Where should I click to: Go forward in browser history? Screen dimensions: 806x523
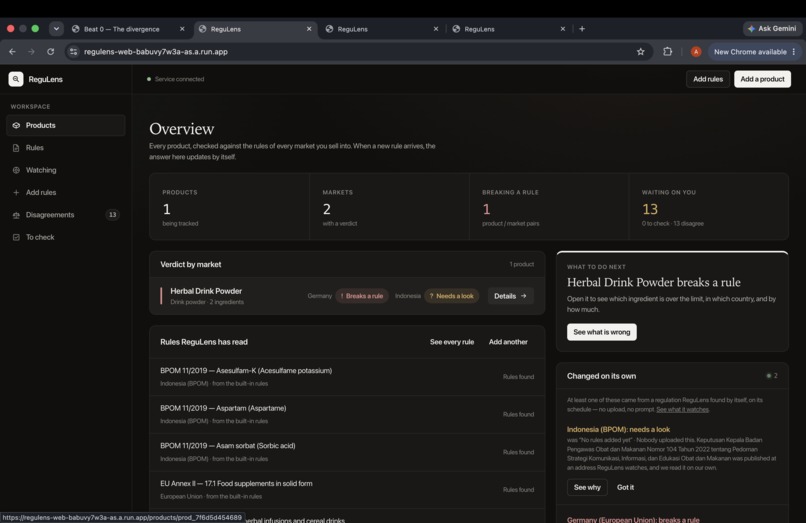pos(31,52)
